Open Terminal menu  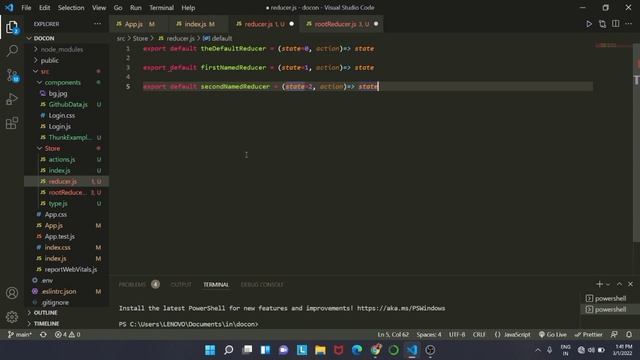click(161, 8)
